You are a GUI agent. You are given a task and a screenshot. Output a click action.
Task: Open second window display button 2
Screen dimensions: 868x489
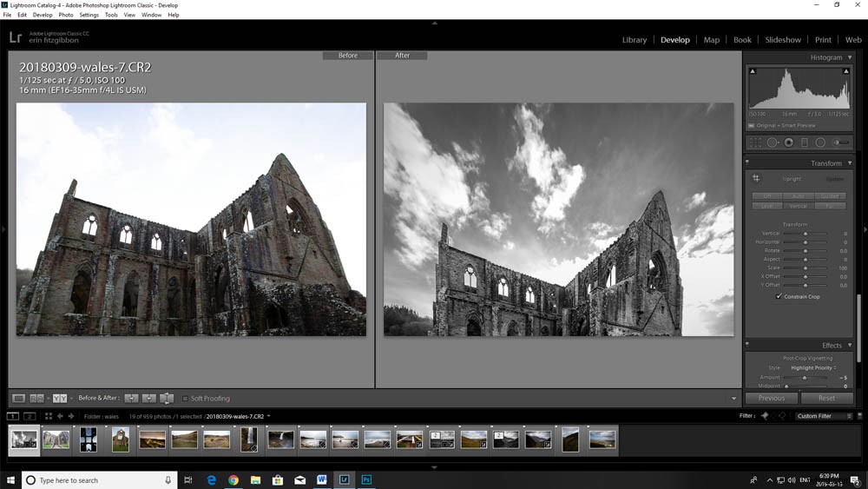(30, 416)
